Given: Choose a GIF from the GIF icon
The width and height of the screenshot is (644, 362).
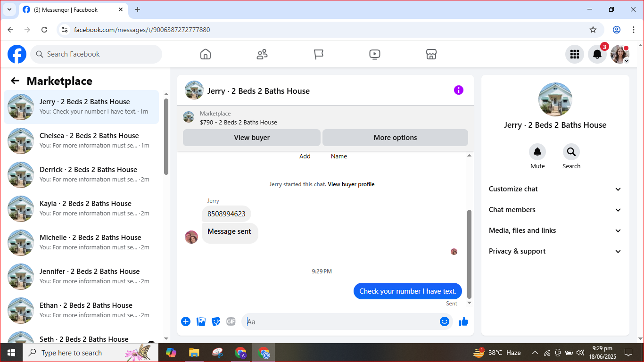Looking at the screenshot, I should [x=231, y=321].
